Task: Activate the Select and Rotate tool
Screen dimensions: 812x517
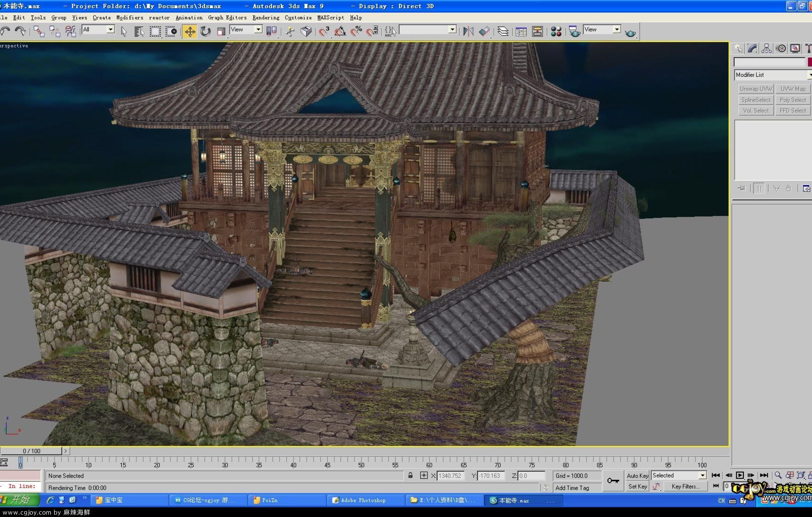Action: (205, 31)
